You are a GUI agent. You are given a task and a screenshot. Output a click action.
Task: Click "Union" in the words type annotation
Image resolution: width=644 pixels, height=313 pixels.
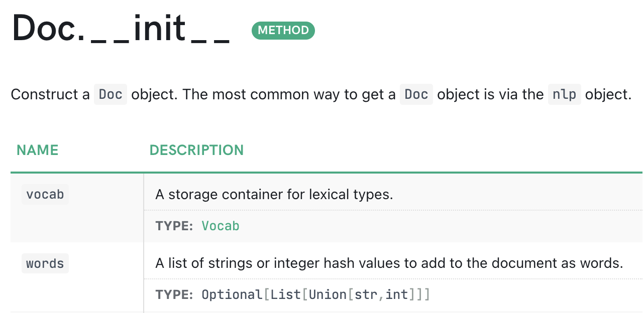coord(327,294)
